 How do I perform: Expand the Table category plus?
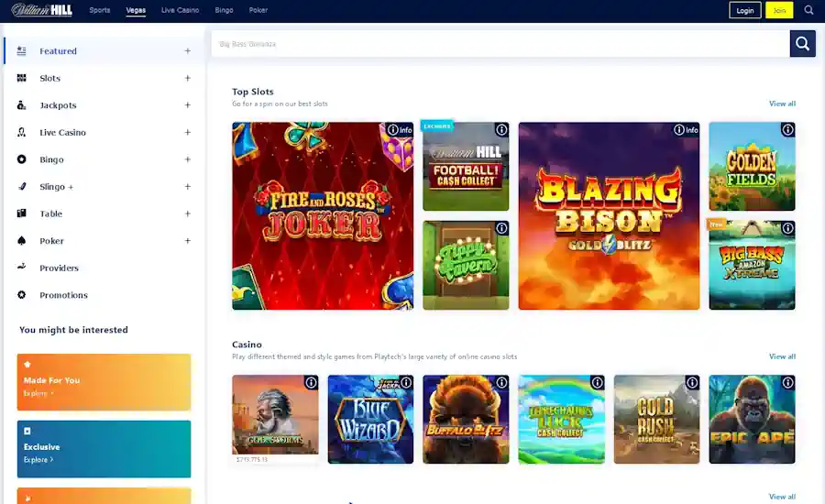coord(187,214)
